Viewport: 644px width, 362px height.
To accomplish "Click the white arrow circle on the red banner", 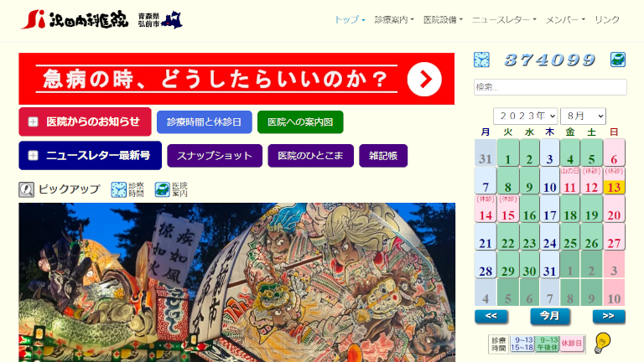I will 424,80.
